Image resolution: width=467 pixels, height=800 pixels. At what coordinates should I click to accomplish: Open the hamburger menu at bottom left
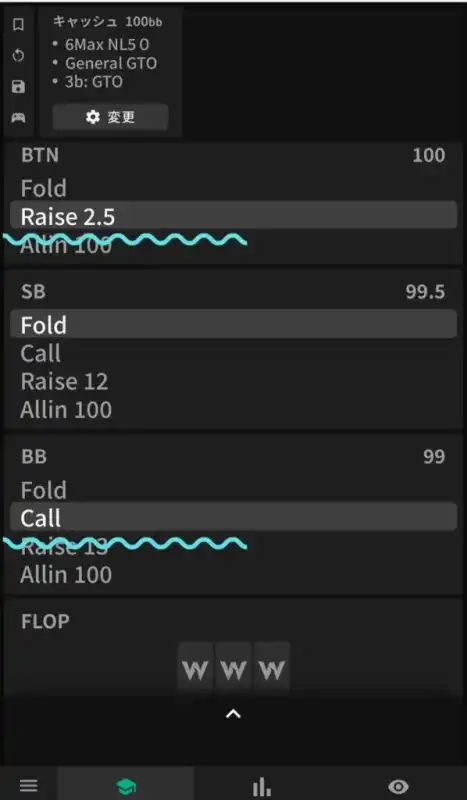(29, 785)
